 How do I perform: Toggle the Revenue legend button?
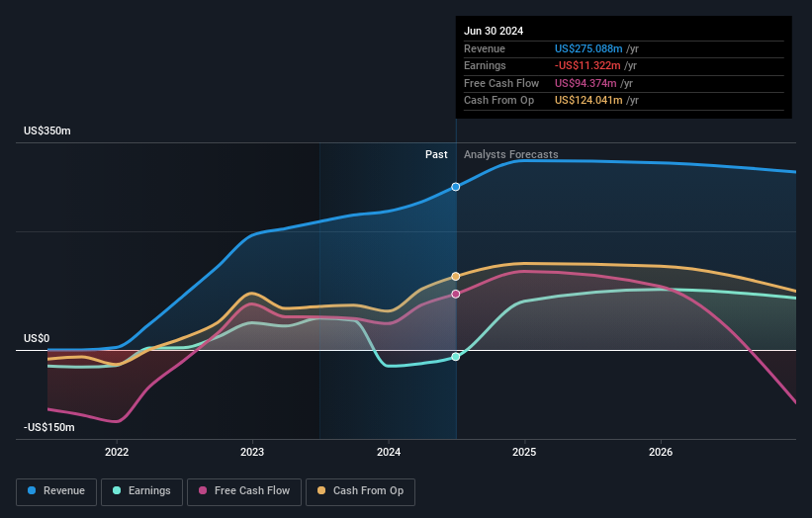(56, 491)
